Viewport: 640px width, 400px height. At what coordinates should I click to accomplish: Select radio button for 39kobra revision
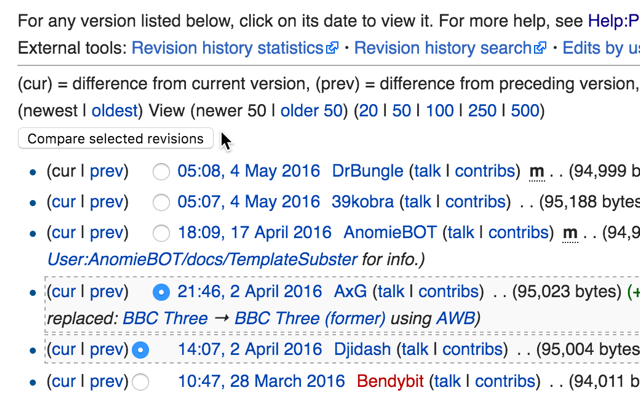tap(161, 202)
